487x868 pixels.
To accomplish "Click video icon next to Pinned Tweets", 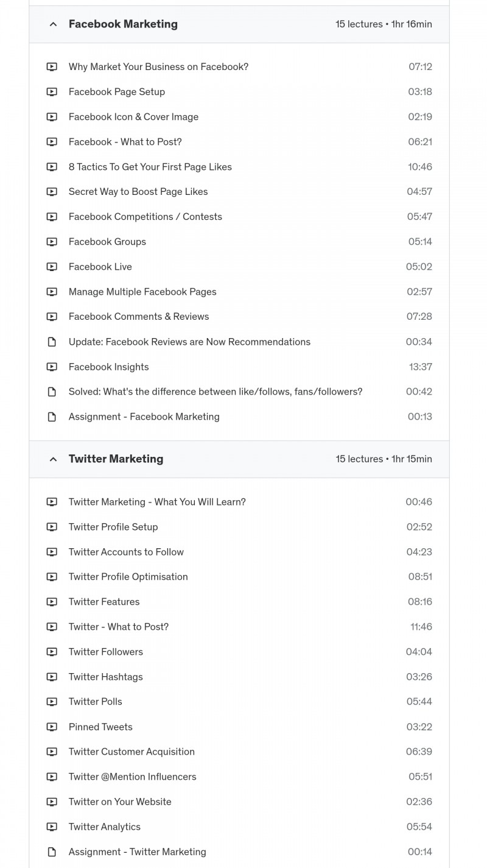I will (x=52, y=727).
